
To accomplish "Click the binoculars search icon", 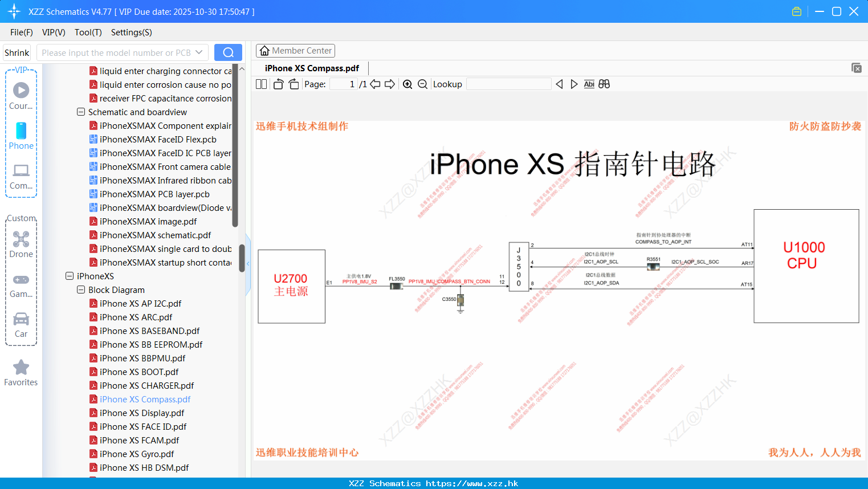I will coord(604,84).
